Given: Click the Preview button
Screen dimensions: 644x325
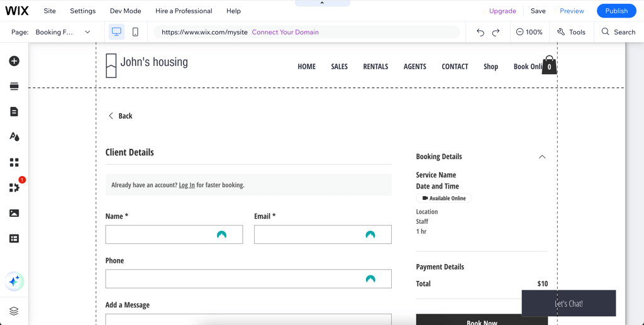Looking at the screenshot, I should point(572,11).
